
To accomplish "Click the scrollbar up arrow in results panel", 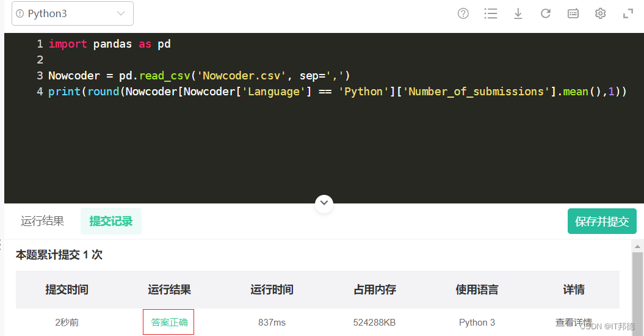I will 637,247.
